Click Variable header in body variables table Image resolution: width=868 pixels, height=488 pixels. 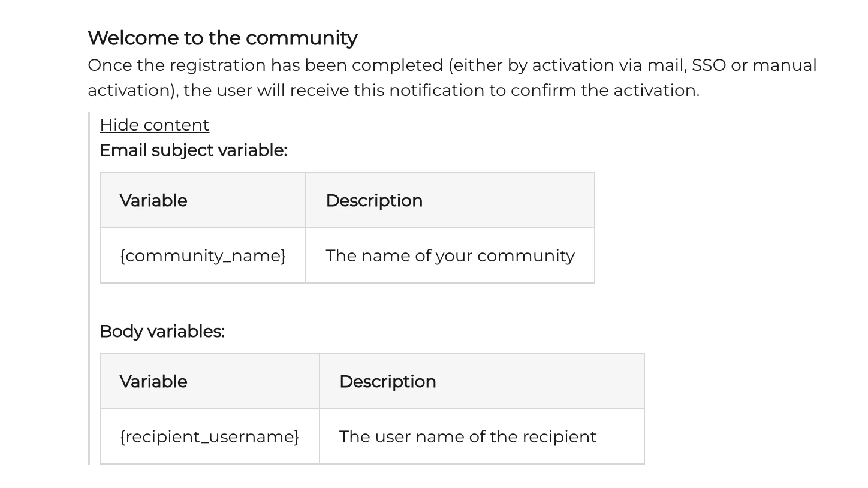coord(210,381)
